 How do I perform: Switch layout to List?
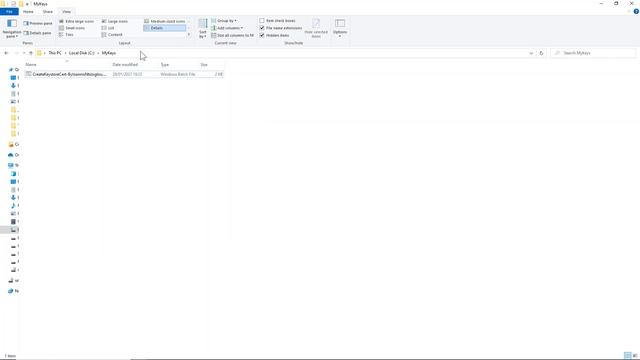(108, 28)
